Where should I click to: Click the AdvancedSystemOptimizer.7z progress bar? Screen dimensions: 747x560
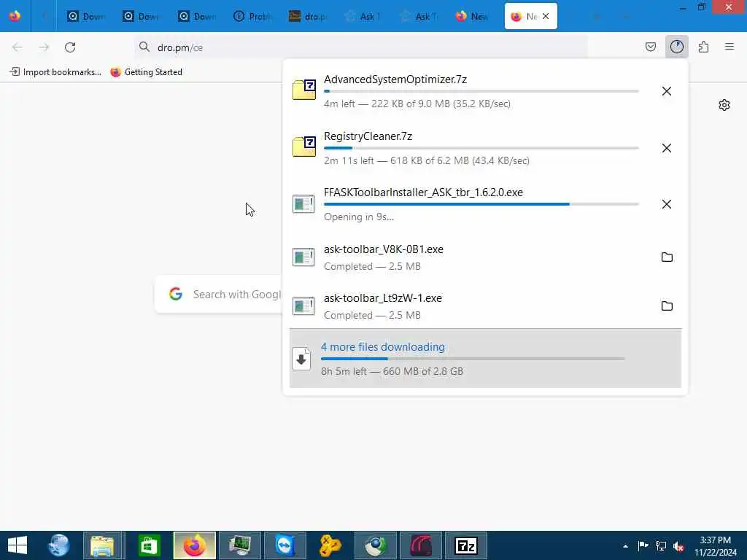[481, 91]
